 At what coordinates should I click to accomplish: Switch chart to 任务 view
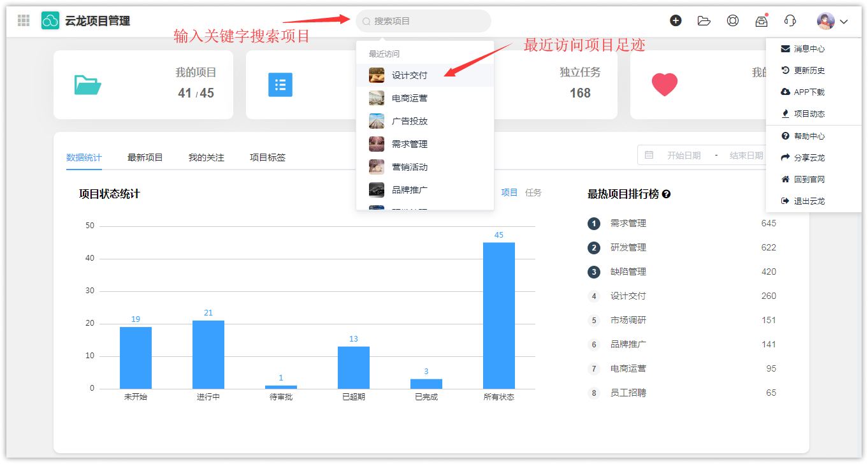point(533,192)
